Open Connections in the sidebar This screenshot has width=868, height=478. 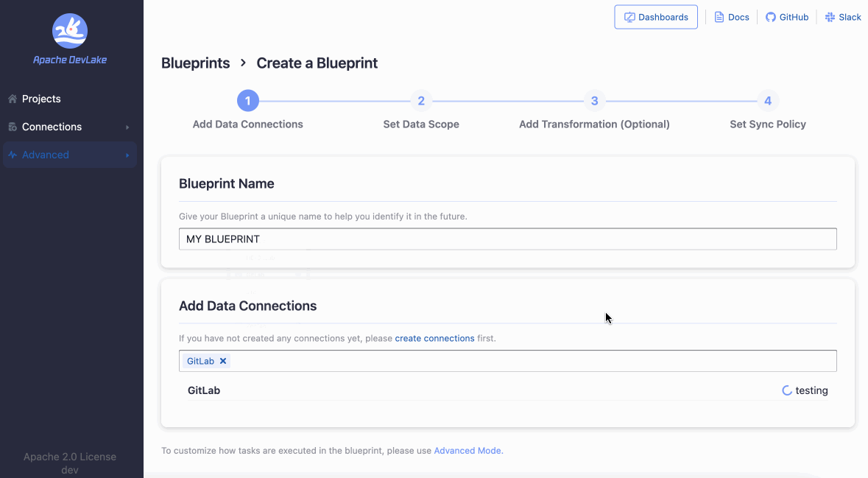click(70, 127)
